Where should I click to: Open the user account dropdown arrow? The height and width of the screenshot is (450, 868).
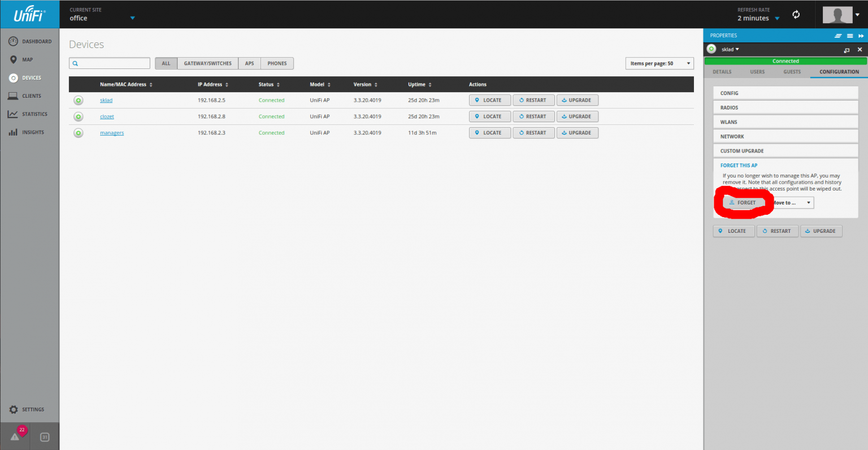click(857, 15)
